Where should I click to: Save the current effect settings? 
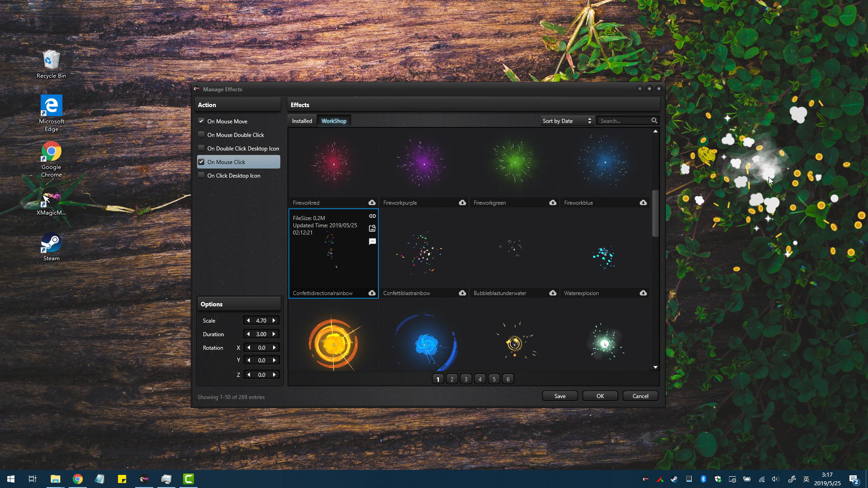[560, 395]
